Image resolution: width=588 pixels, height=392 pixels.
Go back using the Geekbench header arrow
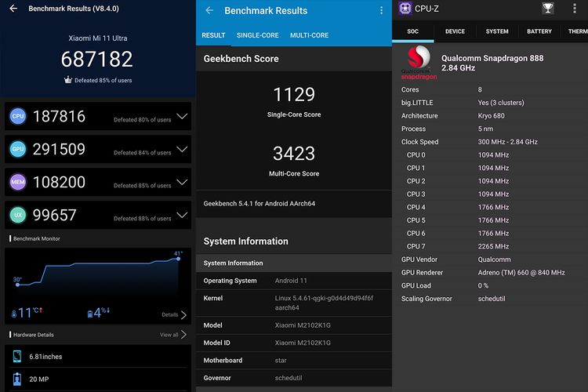(209, 10)
